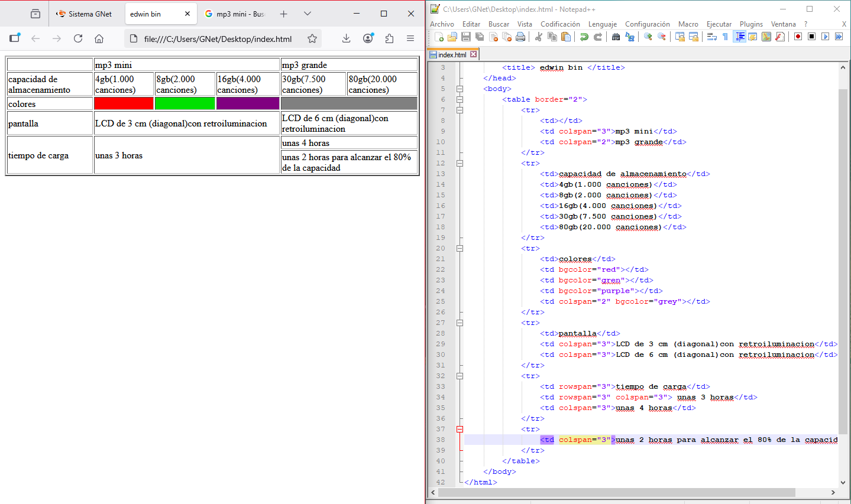Screen dimensions: 851x504
Task: Toggle show all characters pilcrow icon
Action: point(725,37)
